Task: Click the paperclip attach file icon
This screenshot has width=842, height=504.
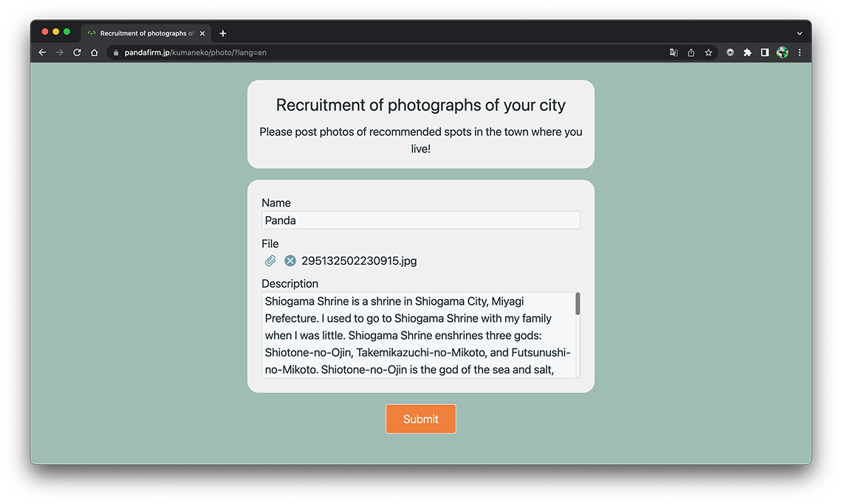Action: tap(270, 260)
